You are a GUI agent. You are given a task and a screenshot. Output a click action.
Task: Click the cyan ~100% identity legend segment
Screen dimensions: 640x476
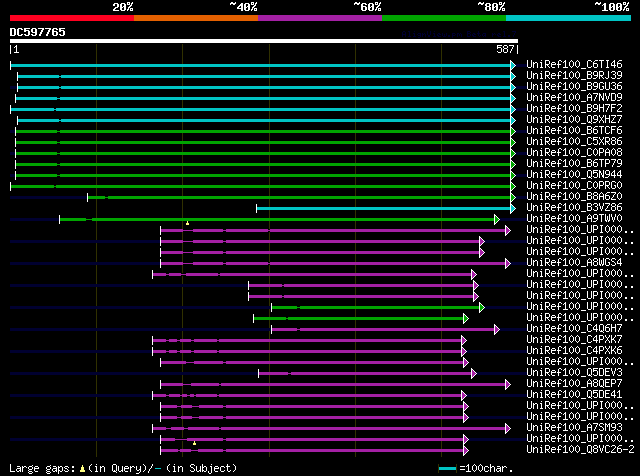tap(569, 18)
